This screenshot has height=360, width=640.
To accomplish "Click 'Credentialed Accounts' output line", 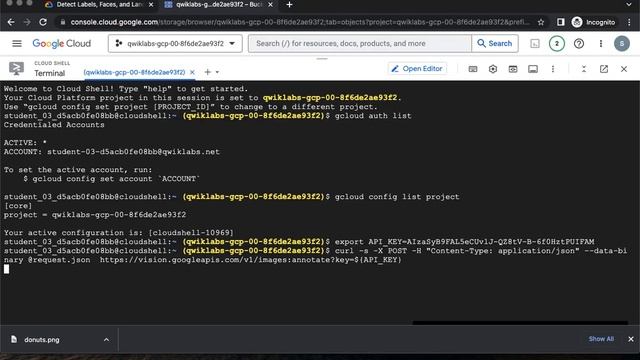I will [54, 125].
